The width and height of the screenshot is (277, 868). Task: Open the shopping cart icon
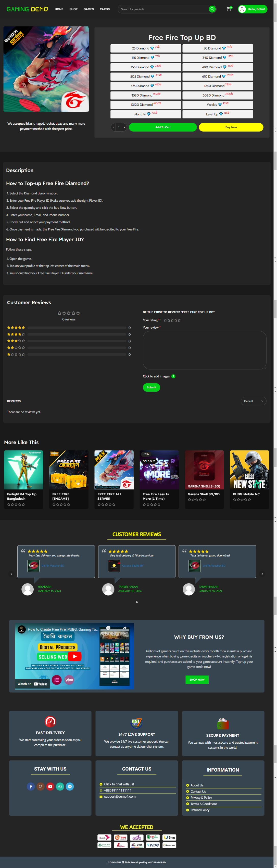[229, 9]
